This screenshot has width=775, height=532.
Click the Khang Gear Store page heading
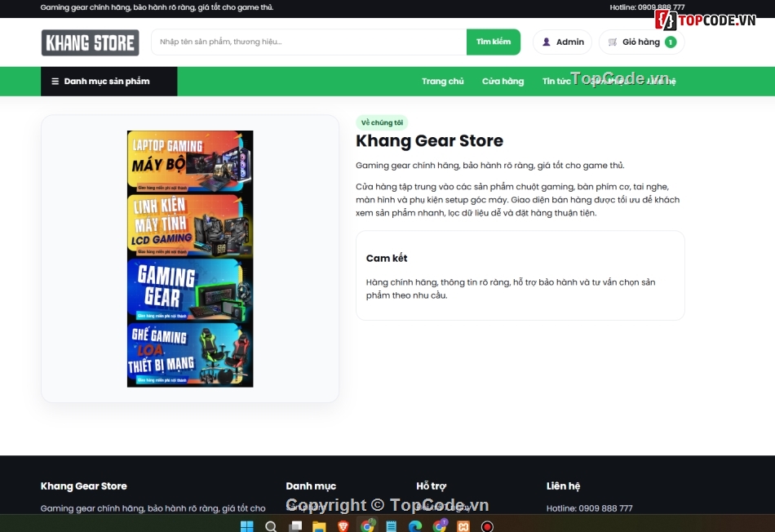coord(429,141)
